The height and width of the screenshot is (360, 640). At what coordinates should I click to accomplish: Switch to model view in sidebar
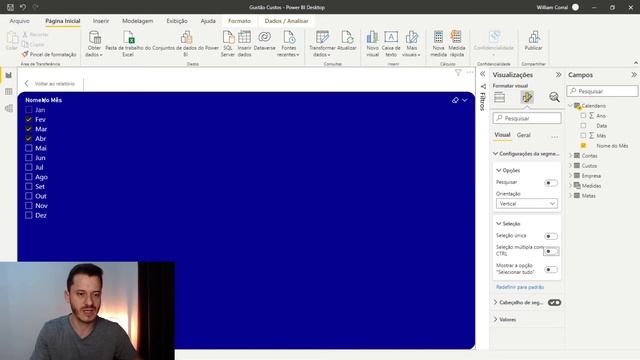[x=9, y=109]
